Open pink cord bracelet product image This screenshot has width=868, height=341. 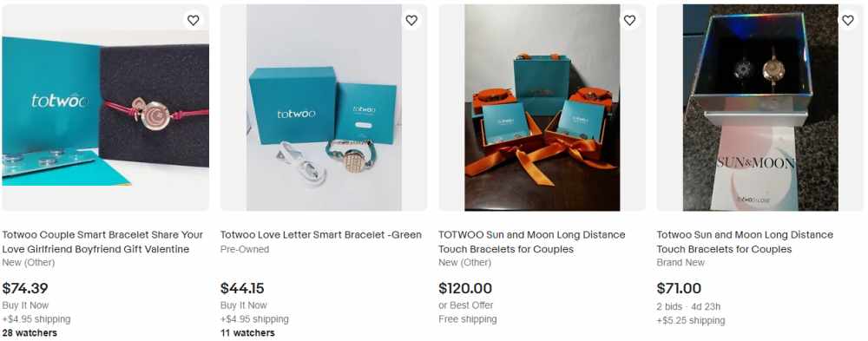coord(106,108)
